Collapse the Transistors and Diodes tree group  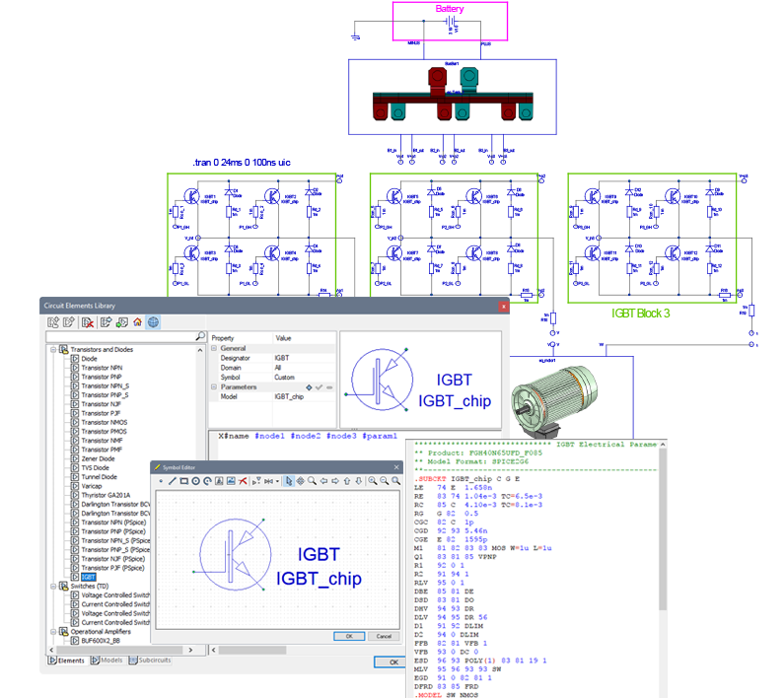53,350
